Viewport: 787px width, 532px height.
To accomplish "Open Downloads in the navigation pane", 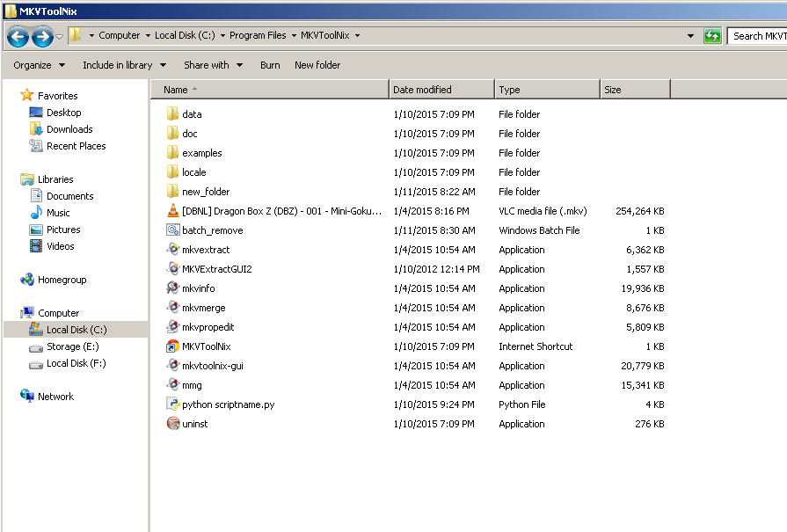I will pyautogui.click(x=69, y=129).
